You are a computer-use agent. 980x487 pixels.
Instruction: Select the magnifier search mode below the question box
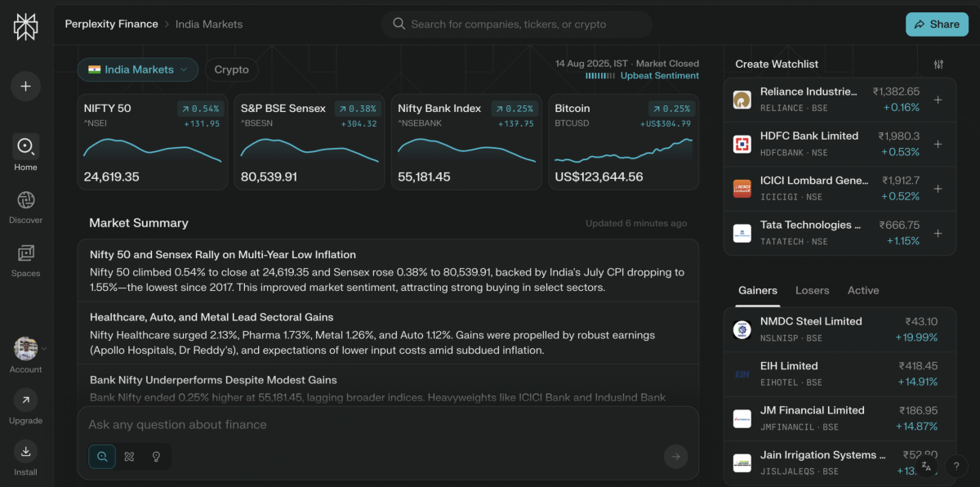click(x=101, y=457)
